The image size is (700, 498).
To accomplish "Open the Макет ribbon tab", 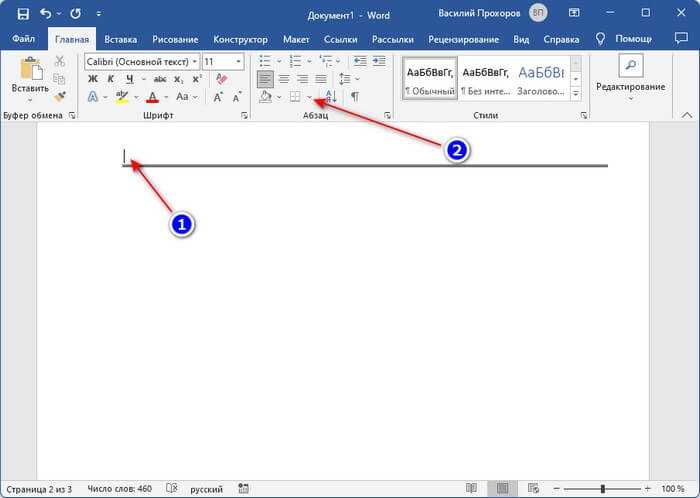I will 296,39.
